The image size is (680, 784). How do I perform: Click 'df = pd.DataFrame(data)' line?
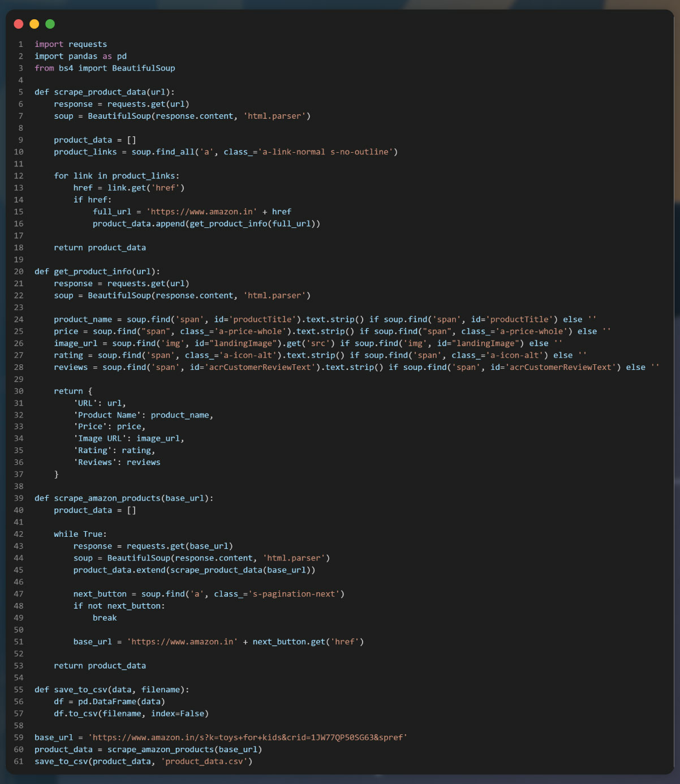109,701
